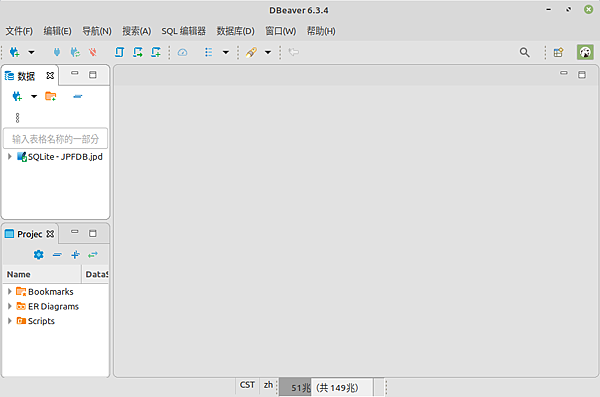Minimize the database navigator panel
600x397 pixels.
(75, 73)
